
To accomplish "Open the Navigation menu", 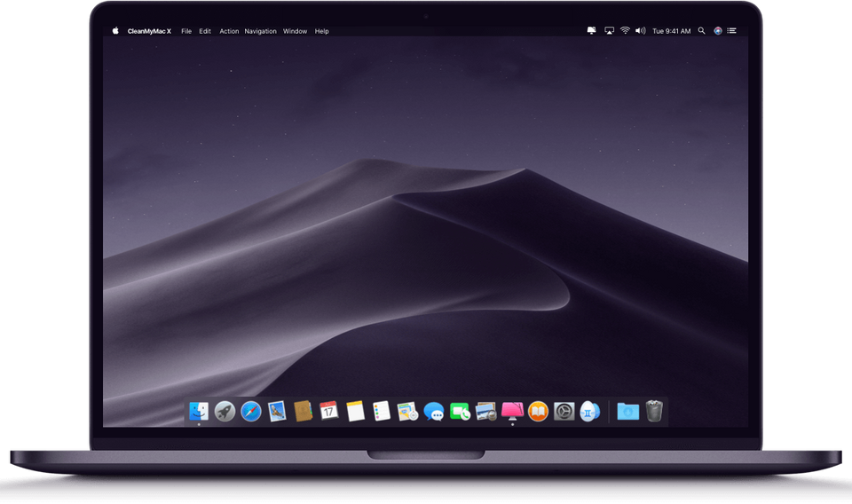I will (260, 32).
